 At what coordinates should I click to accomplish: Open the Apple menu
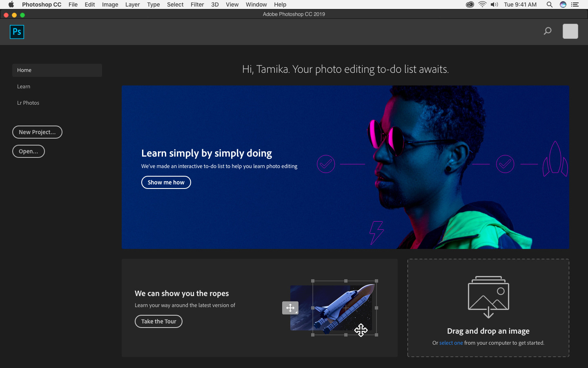(11, 4)
